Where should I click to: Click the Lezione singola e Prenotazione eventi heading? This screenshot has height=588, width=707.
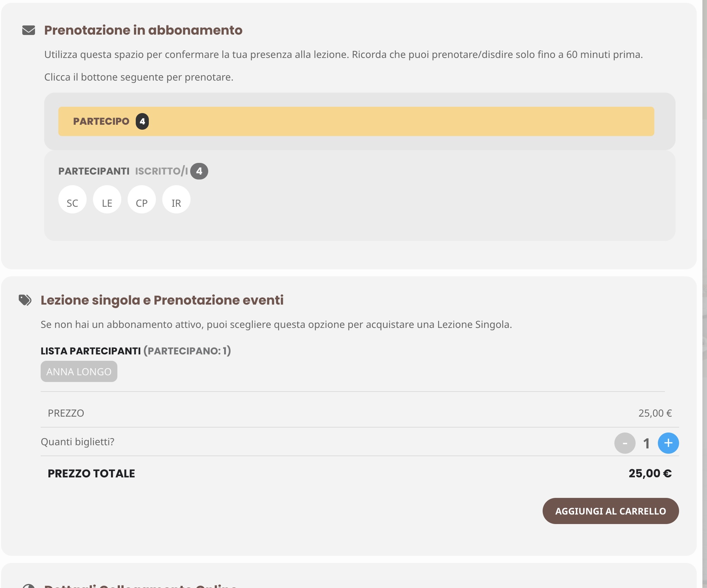coord(162,300)
